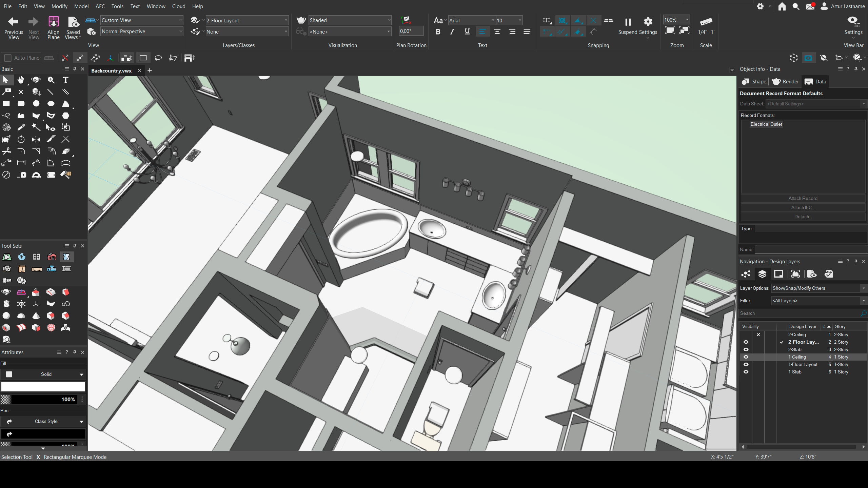Pick the Rectangle tool
The image size is (868, 488).
coord(6,104)
